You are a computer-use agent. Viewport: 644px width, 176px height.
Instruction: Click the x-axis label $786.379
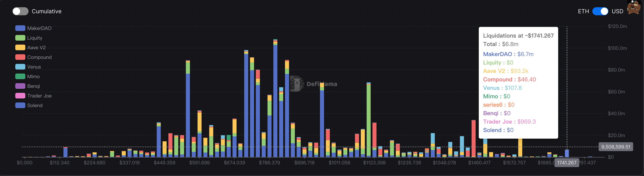(269, 163)
